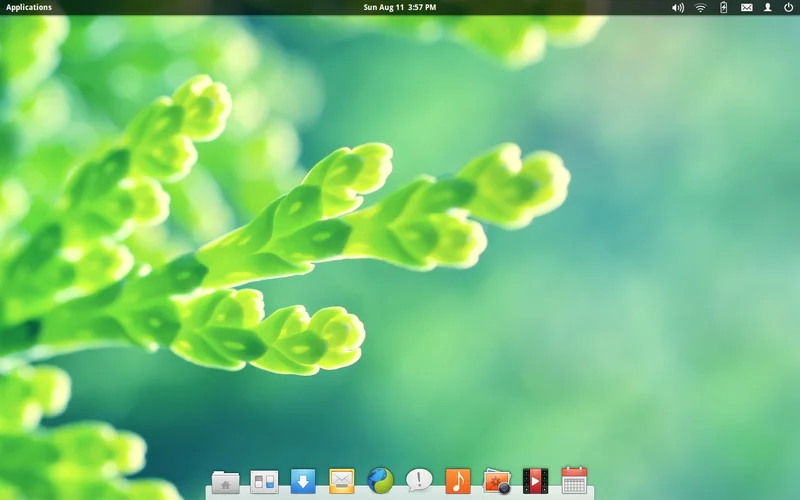Click the messages envelope indicator in panel
The image size is (800, 500).
(746, 7)
